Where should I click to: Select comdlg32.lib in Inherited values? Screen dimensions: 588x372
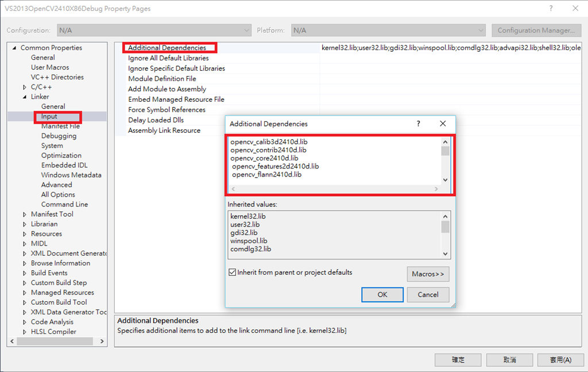click(250, 249)
